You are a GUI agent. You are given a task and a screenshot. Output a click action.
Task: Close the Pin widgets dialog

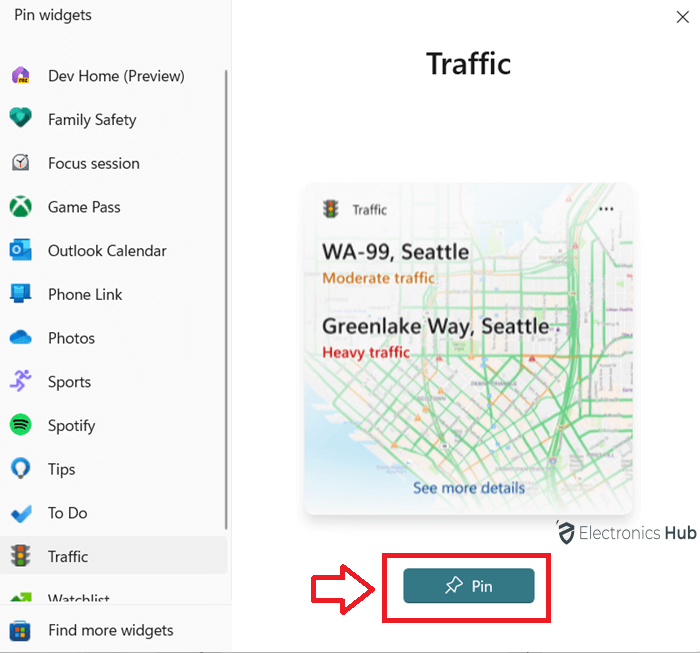683,17
